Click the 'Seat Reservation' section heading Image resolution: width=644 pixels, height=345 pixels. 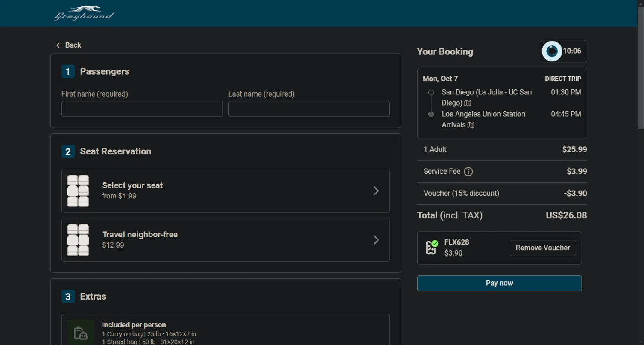tap(115, 151)
